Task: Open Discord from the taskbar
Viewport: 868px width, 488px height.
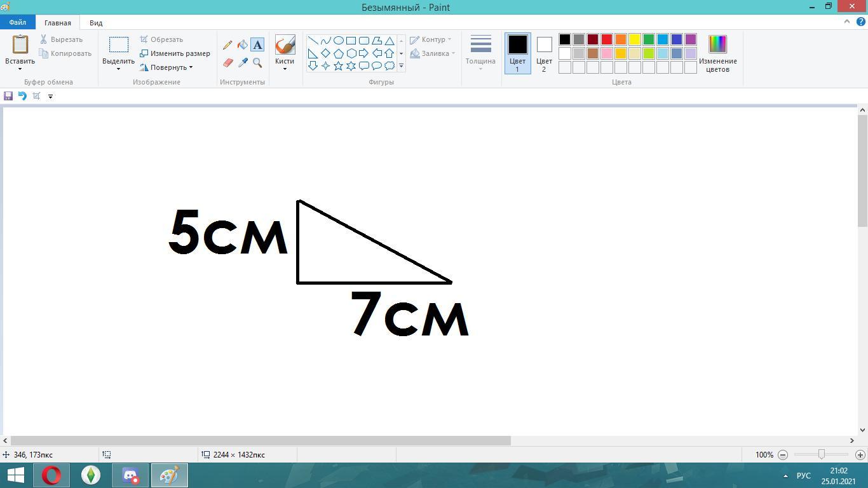Action: [x=130, y=475]
